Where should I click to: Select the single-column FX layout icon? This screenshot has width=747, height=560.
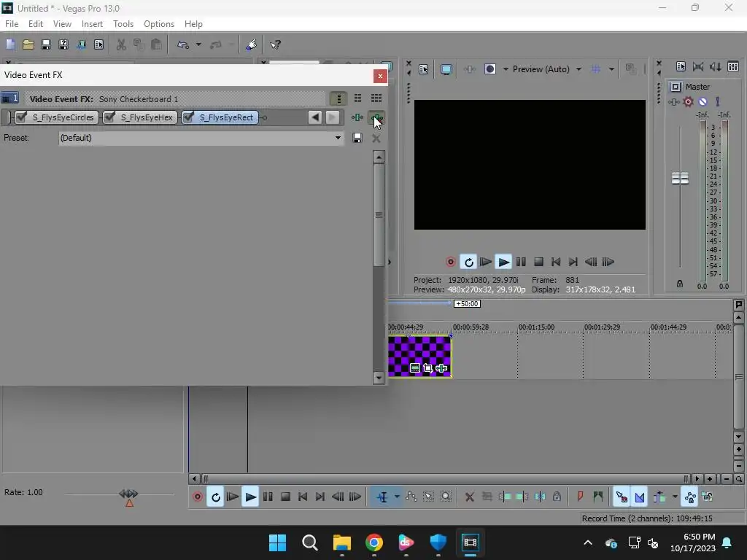(x=338, y=98)
